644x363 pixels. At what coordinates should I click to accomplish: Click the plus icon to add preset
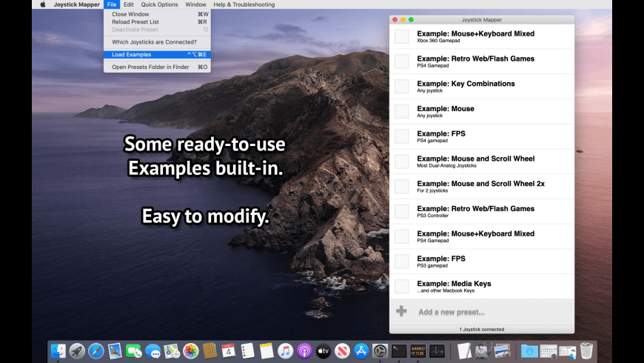(401, 311)
